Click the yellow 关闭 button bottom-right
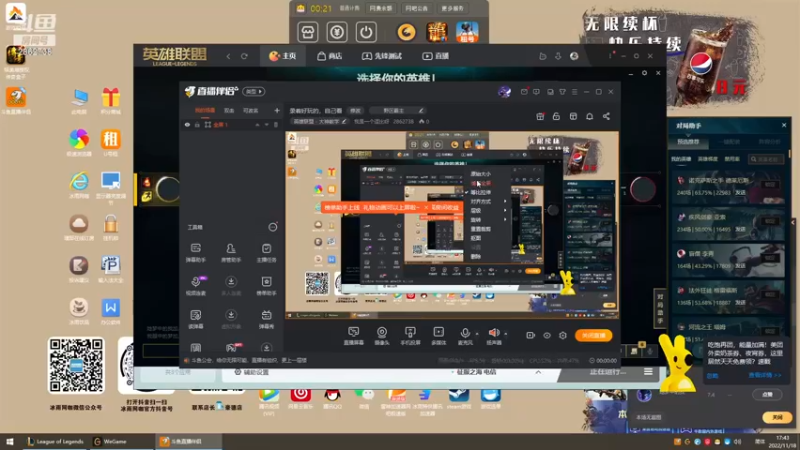800x450 pixels. [777, 417]
